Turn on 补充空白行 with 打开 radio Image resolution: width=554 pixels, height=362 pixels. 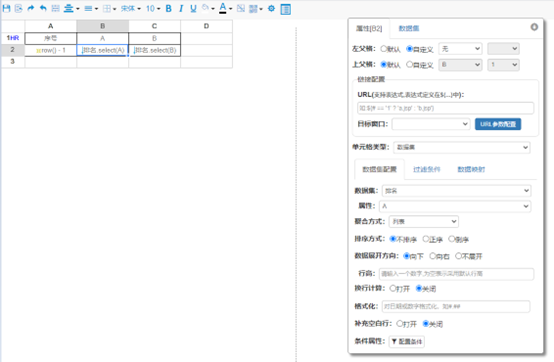[x=400, y=324]
